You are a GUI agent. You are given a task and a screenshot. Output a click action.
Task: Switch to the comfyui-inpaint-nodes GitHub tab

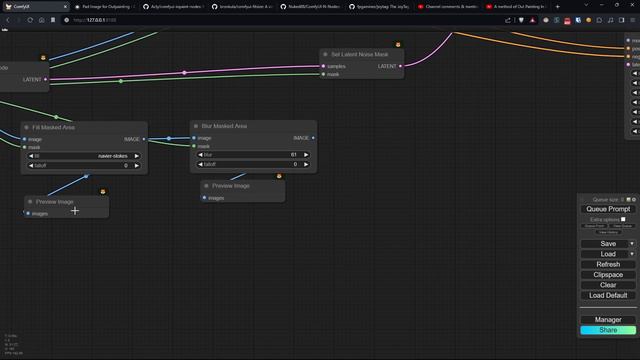click(x=174, y=7)
